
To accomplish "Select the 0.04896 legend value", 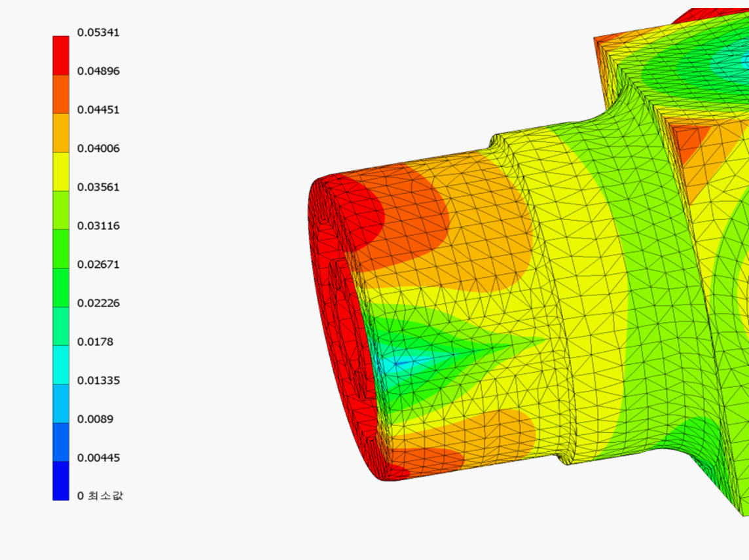I will click(x=98, y=71).
